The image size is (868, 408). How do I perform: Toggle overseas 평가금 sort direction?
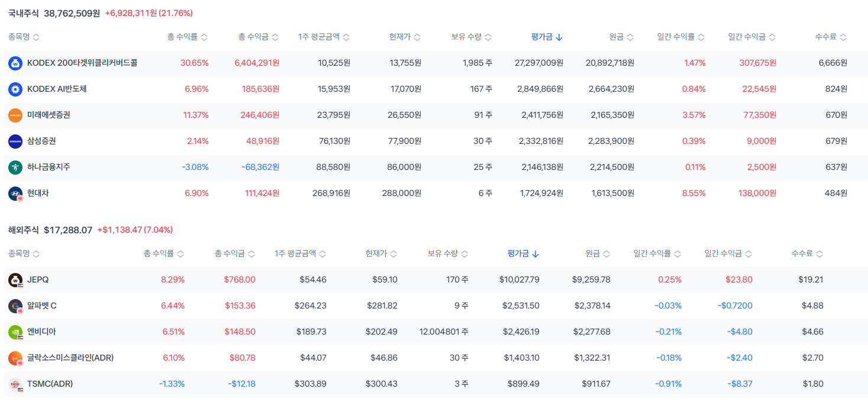click(523, 253)
